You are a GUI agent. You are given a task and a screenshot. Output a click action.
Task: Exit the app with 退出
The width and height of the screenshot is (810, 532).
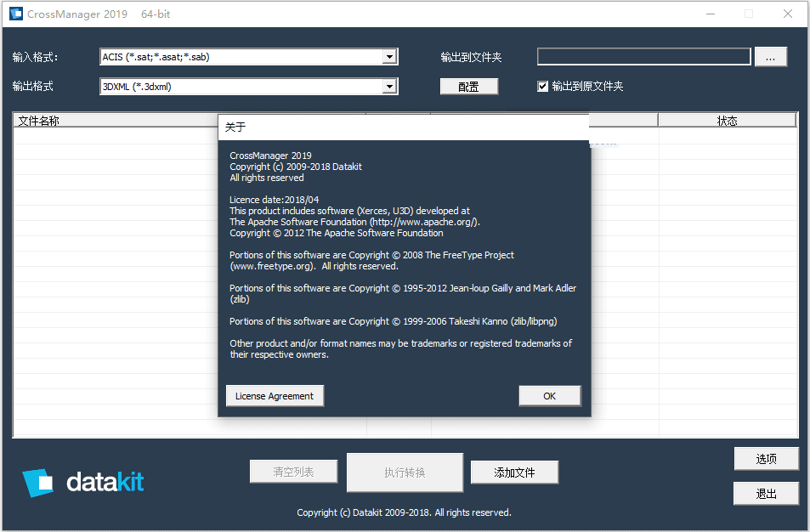coord(766,494)
